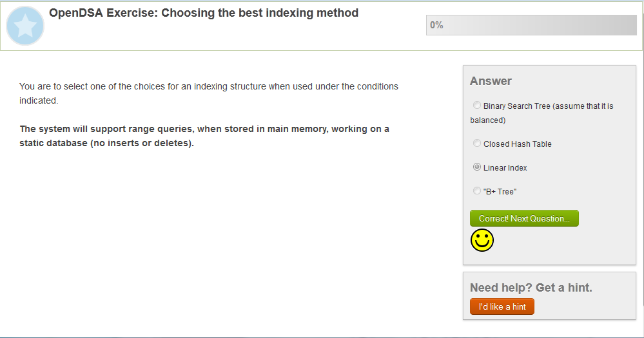Click the 0% progress bar
This screenshot has height=338, width=644.
531,25
